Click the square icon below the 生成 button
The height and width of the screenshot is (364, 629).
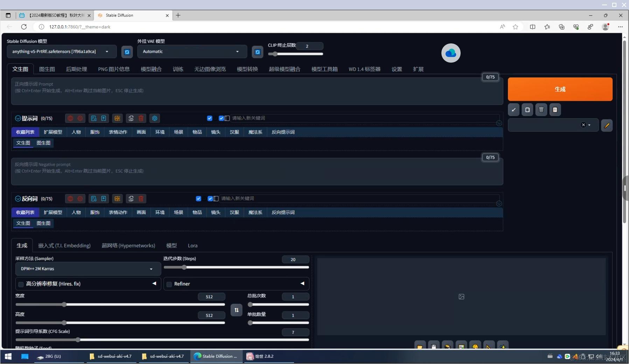coord(527,110)
